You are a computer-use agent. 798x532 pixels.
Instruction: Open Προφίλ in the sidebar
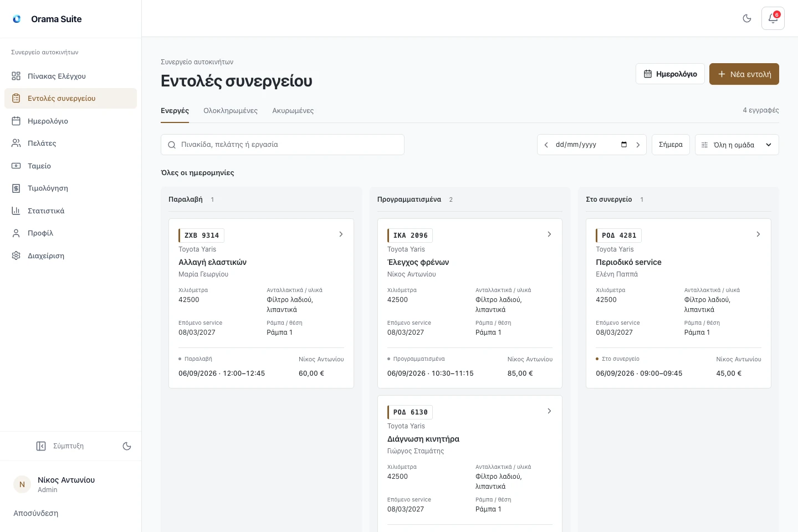[70, 233]
